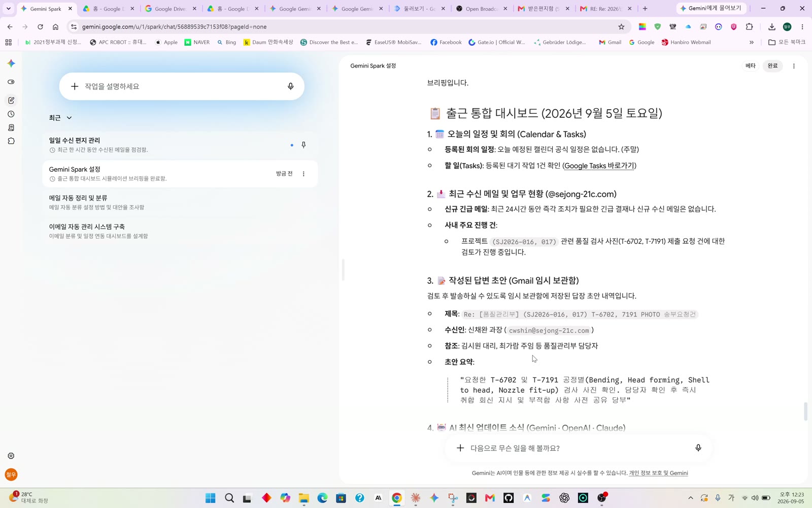Bookmark this page with the star icon
The width and height of the screenshot is (812, 508).
[621, 27]
